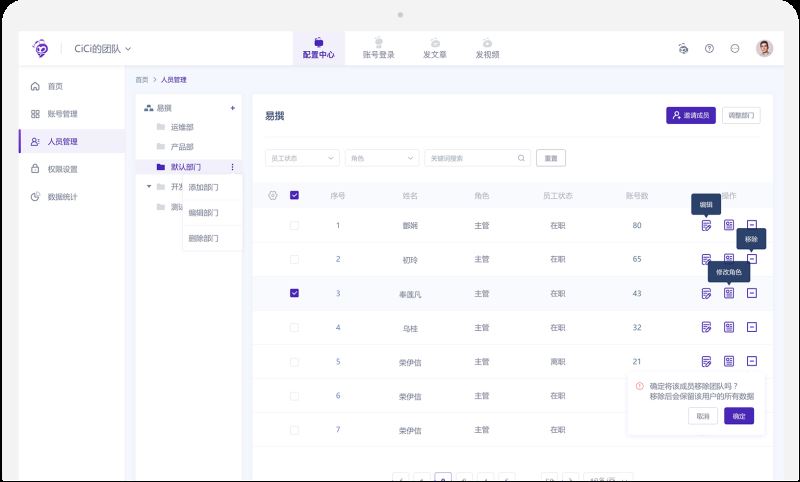This screenshot has width=800, height=482.
Task: Click the remove icon for row 3 奉莲凡
Action: 752,293
